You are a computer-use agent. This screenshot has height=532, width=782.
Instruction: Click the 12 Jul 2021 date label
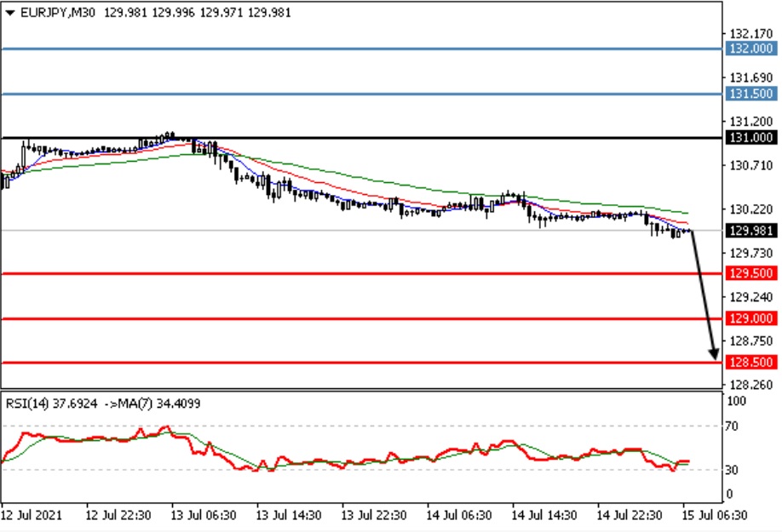[32, 515]
